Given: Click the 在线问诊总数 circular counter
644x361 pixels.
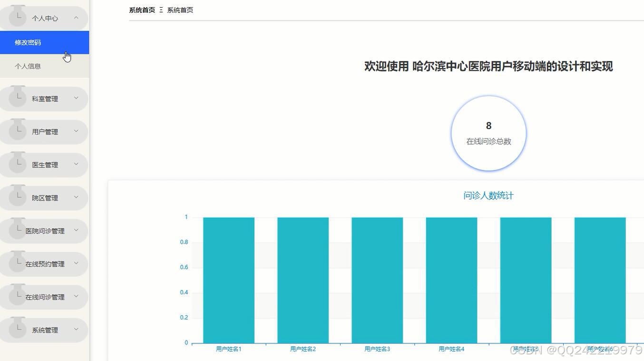Looking at the screenshot, I should pos(488,133).
